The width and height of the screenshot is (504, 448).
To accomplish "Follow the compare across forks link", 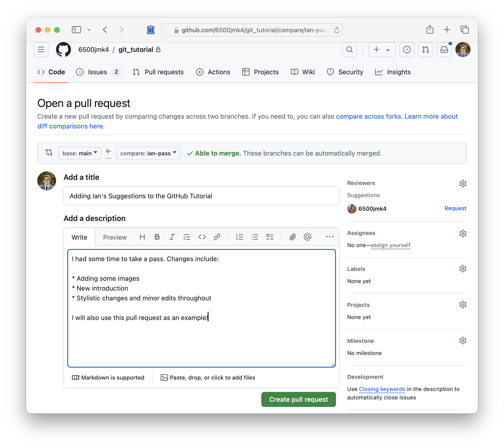I will coord(368,116).
